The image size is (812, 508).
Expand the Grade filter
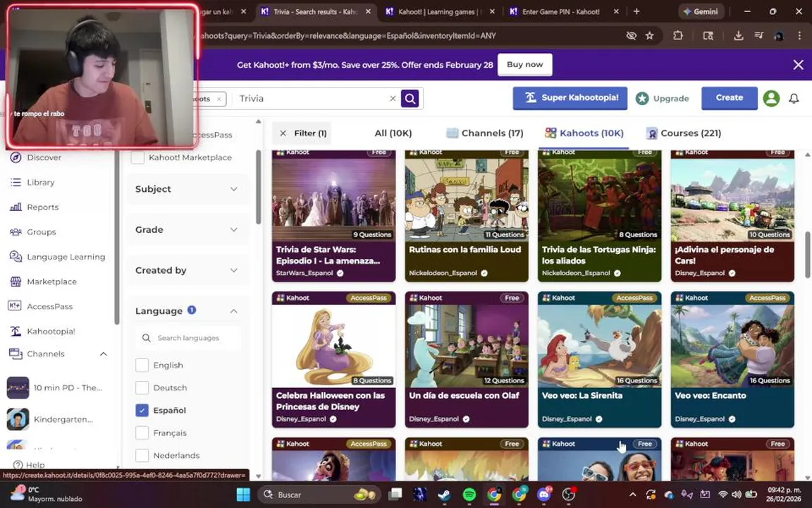pos(187,229)
